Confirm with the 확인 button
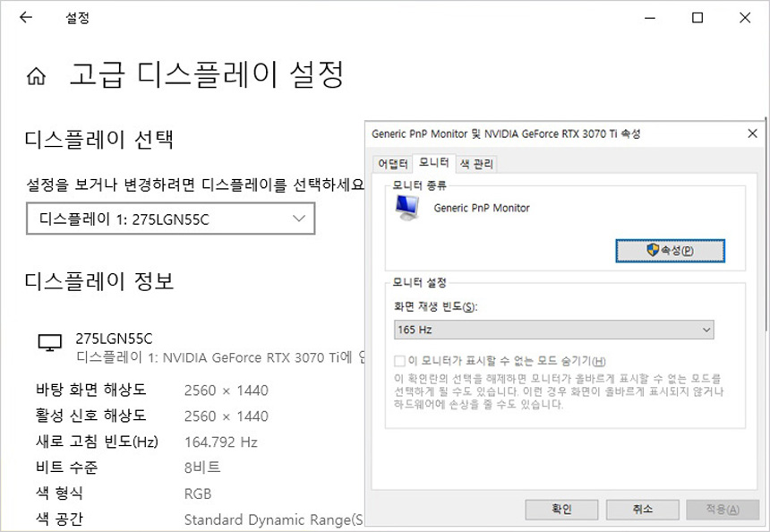Image resolution: width=770 pixels, height=532 pixels. pos(561,509)
